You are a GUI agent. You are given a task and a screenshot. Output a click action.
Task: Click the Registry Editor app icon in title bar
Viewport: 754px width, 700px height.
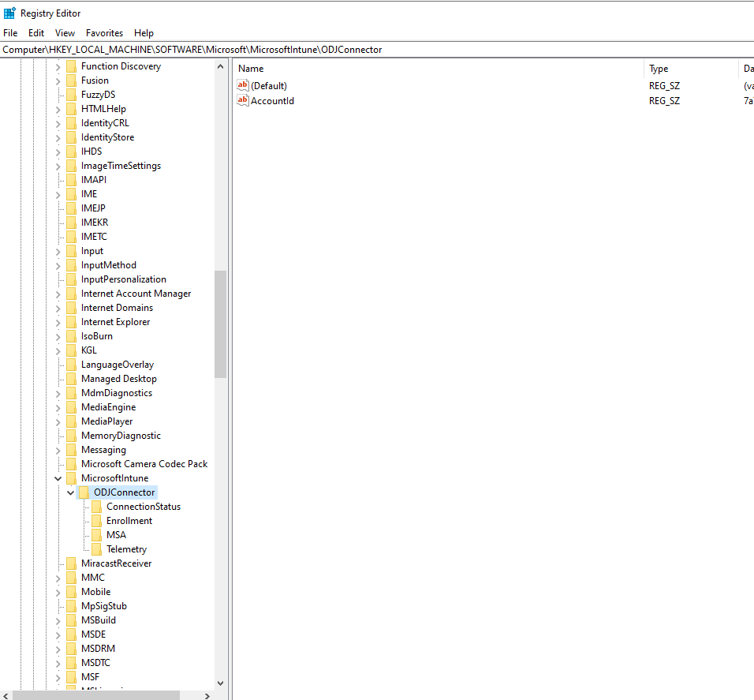9,13
